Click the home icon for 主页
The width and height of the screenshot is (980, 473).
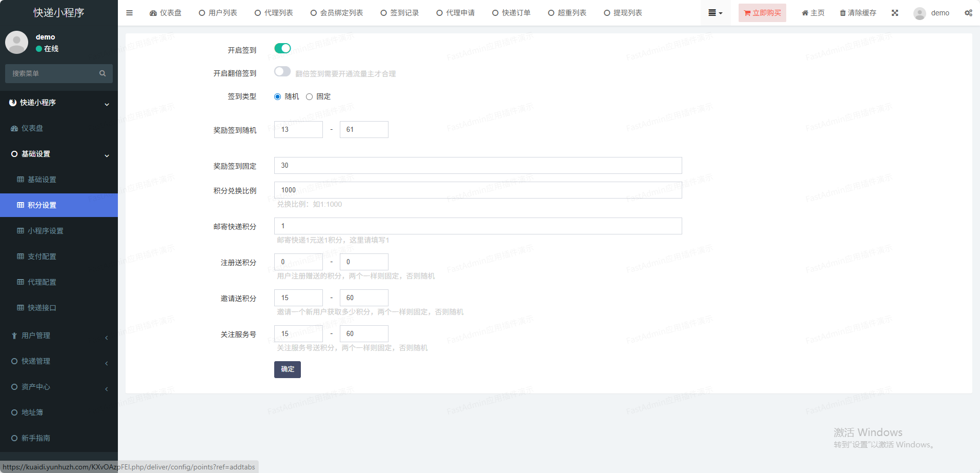click(x=805, y=13)
